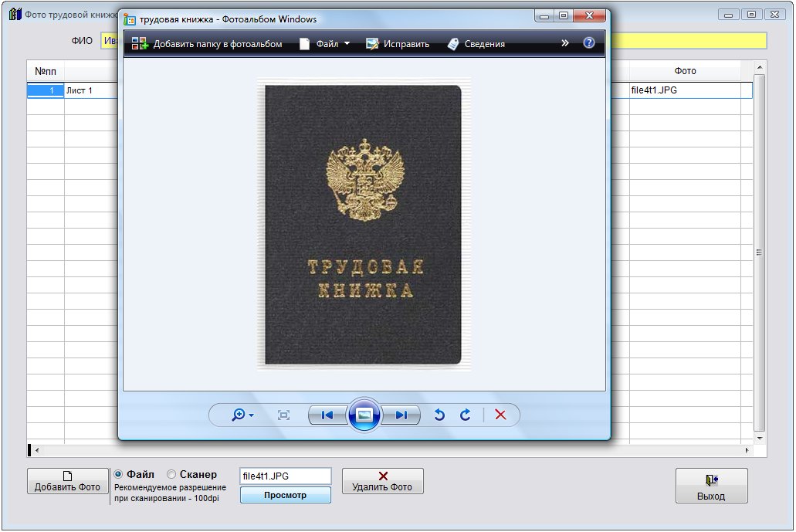Minimize the Photo Gallery window
The image size is (796, 532).
(x=544, y=15)
